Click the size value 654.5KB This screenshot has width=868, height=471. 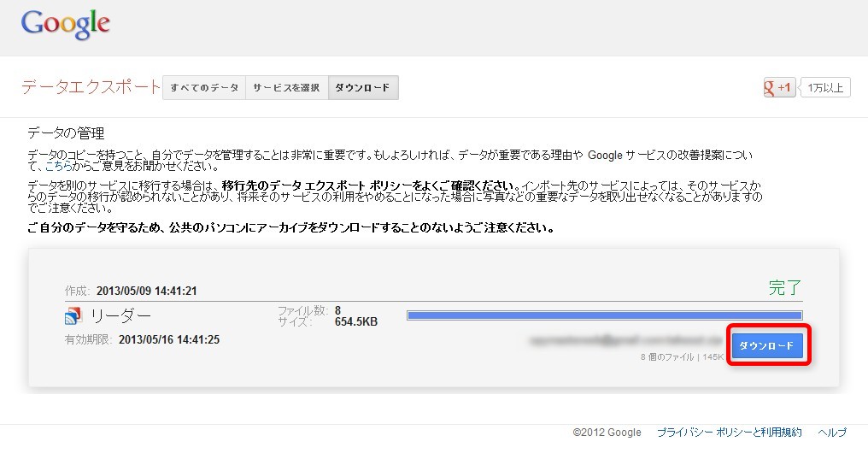coord(356,322)
